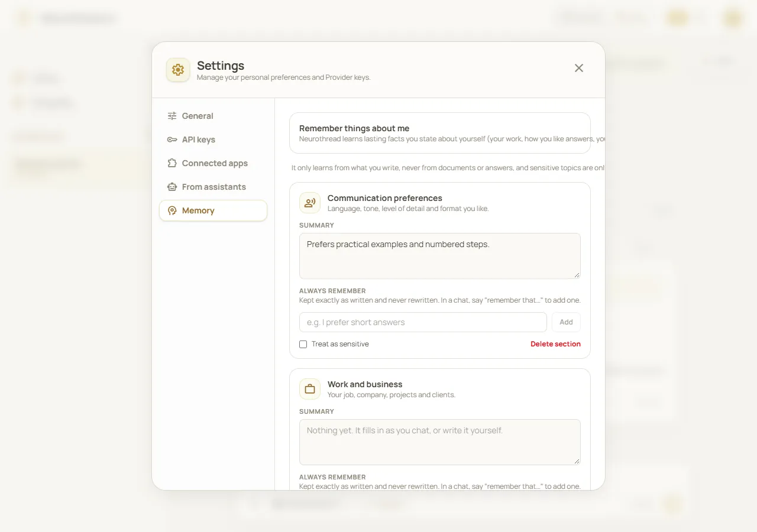Edit the Communication preferences summary textarea
This screenshot has width=757, height=532.
[440, 256]
